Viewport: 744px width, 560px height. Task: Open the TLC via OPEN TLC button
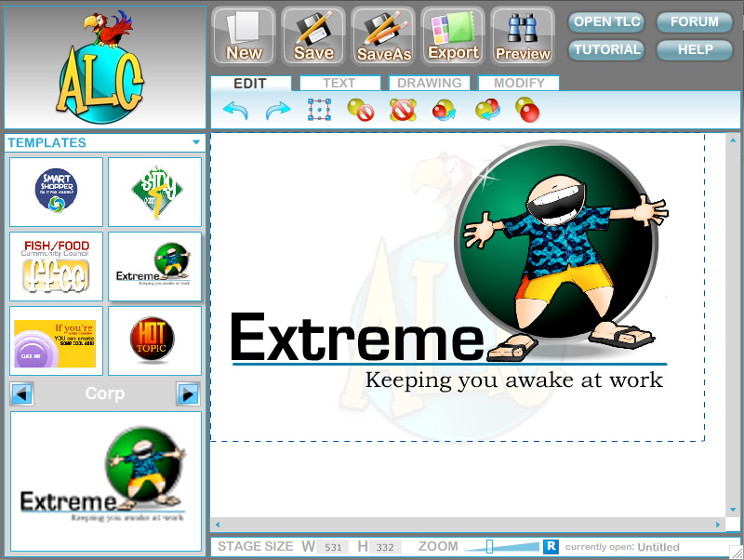[x=607, y=21]
